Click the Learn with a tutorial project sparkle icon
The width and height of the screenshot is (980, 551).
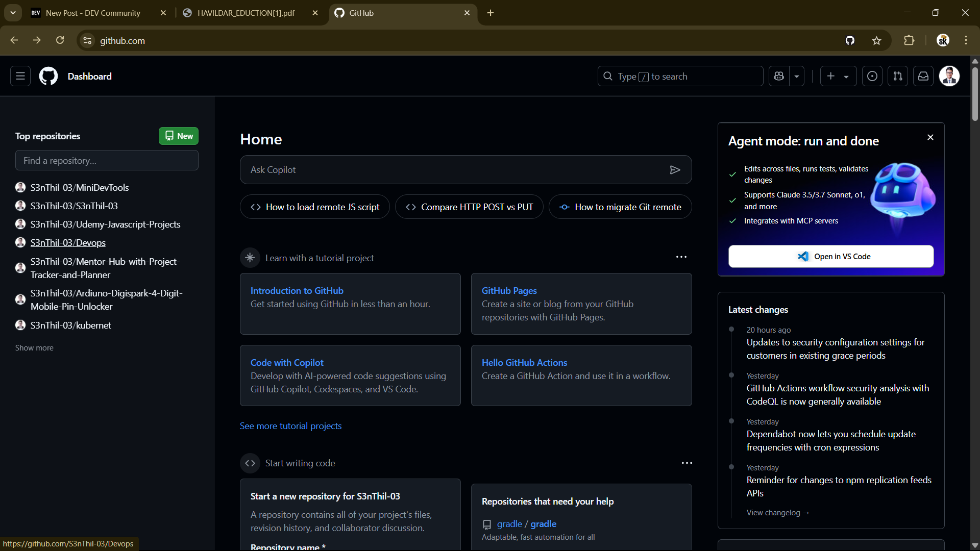click(250, 258)
